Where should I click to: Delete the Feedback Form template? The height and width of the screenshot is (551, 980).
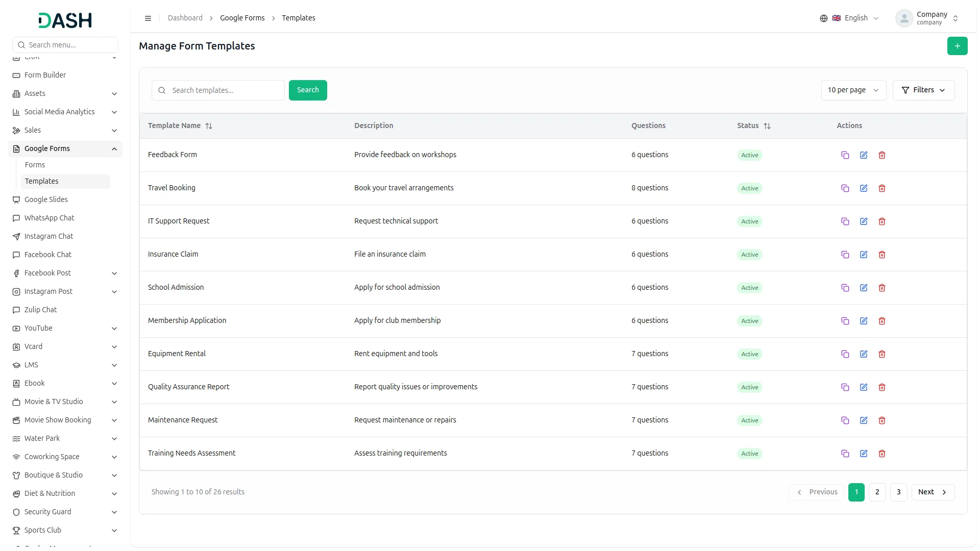click(x=882, y=155)
